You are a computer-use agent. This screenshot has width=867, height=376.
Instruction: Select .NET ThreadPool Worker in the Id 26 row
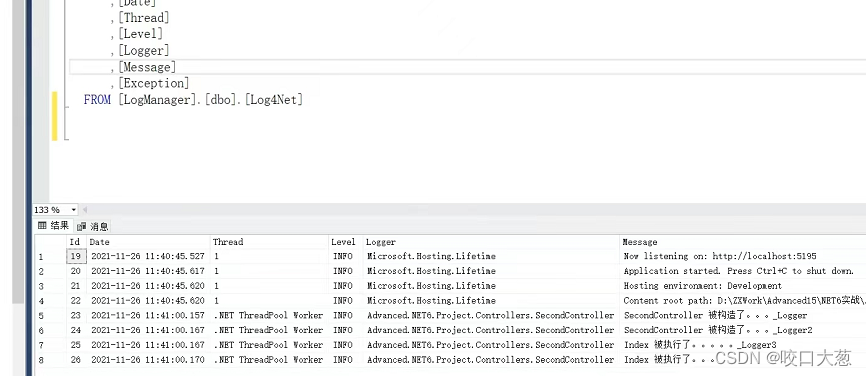pyautogui.click(x=269, y=359)
